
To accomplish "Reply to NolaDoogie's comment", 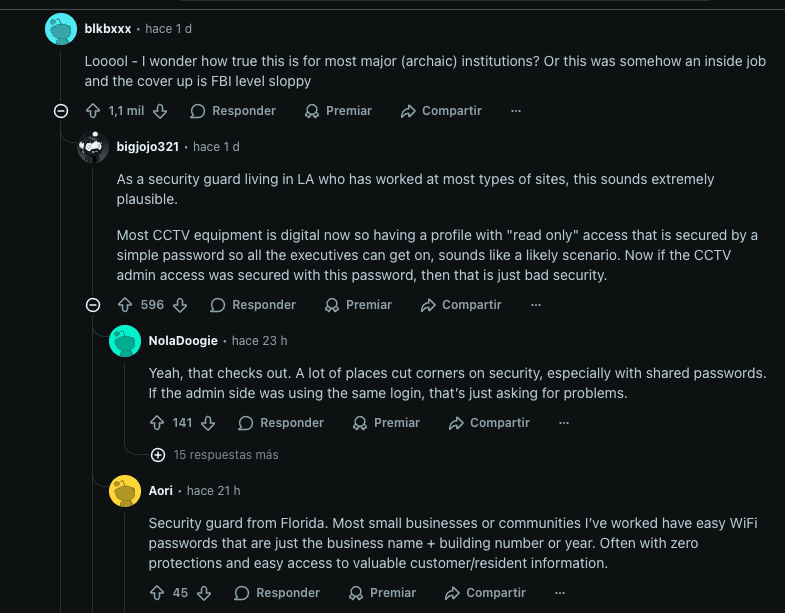I will (281, 423).
